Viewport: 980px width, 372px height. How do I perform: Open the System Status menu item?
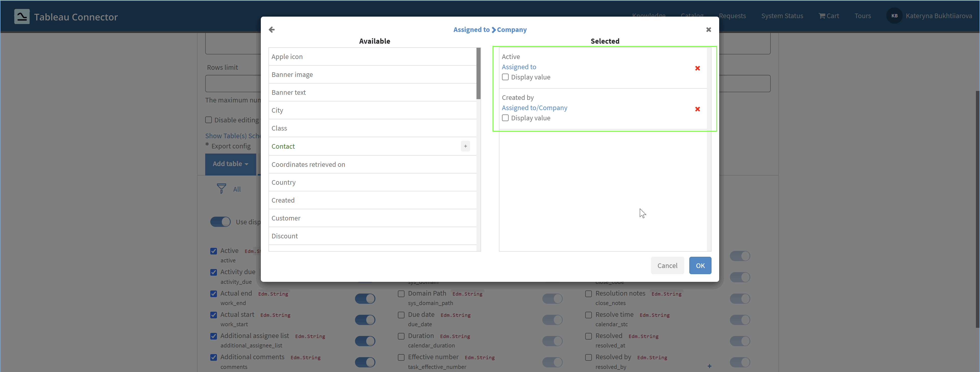click(782, 16)
